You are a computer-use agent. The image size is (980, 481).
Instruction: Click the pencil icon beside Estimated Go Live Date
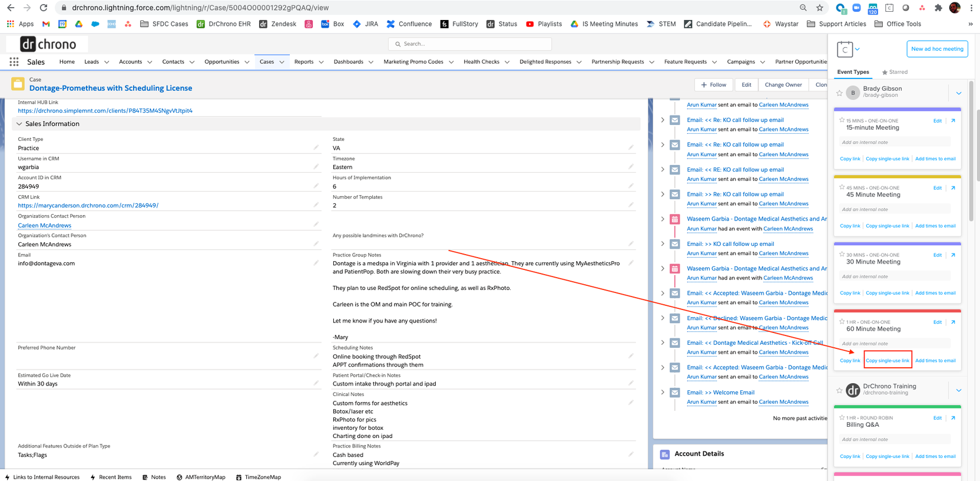316,383
